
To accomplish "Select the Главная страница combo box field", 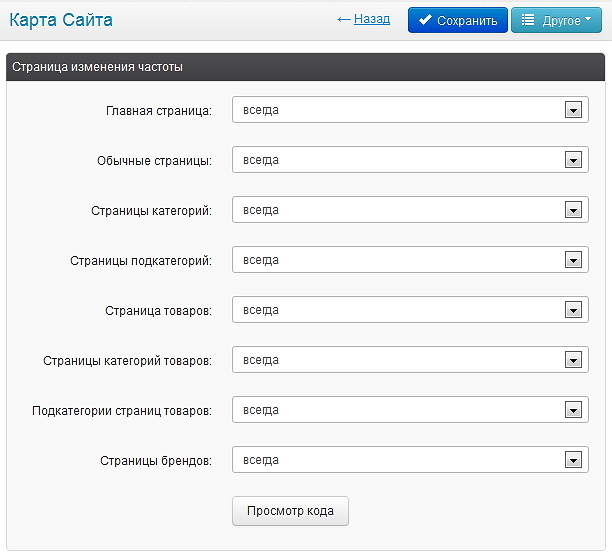I will tap(410, 110).
